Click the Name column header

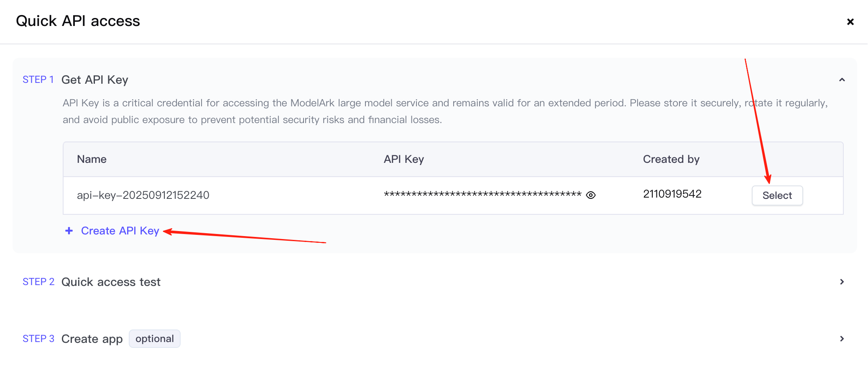click(92, 159)
